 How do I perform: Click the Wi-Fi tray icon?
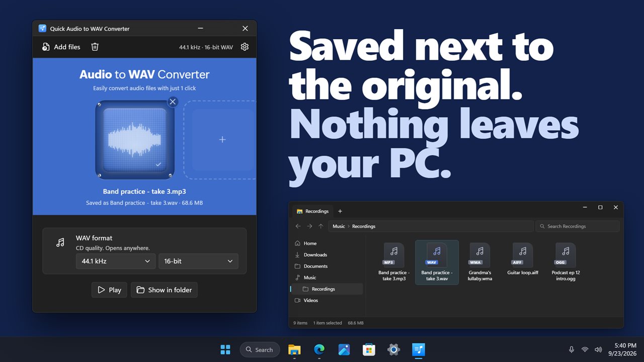pyautogui.click(x=585, y=349)
